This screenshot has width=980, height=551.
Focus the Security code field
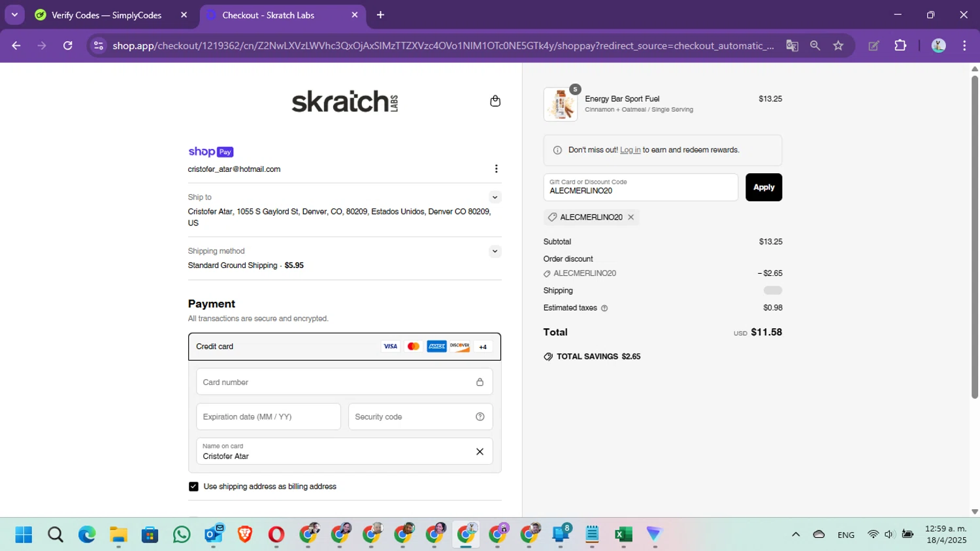420,416
